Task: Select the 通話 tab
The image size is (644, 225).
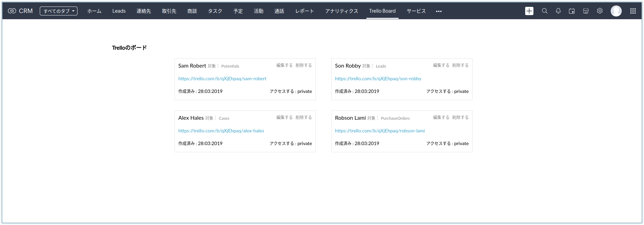Action: pos(279,11)
